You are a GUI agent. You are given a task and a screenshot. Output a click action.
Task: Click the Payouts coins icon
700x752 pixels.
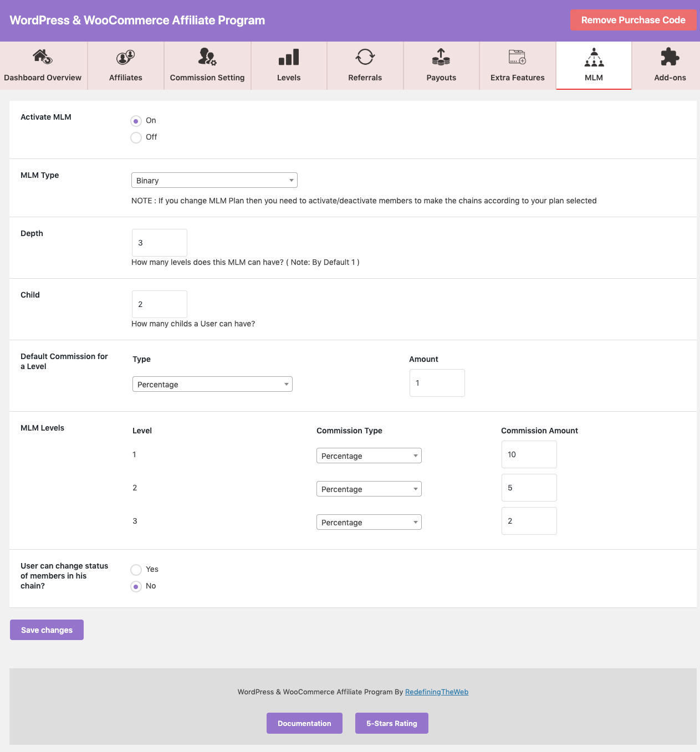point(441,57)
